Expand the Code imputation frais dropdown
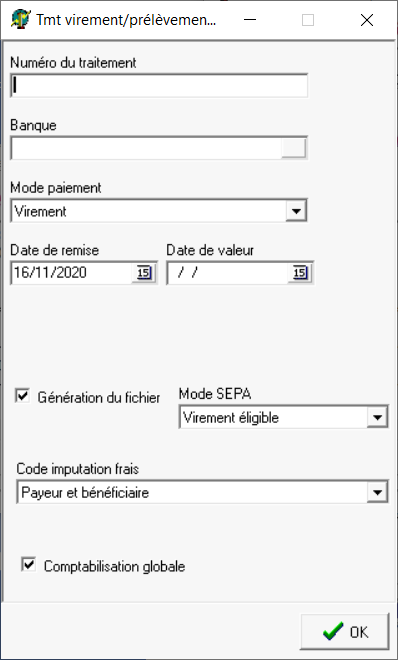This screenshot has width=398, height=660. pos(377,492)
